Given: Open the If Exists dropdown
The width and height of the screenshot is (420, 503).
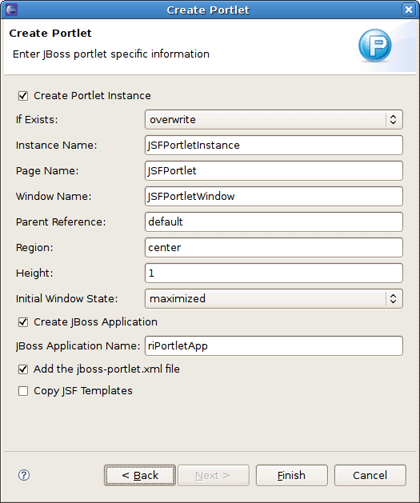Looking at the screenshot, I should coord(274,119).
